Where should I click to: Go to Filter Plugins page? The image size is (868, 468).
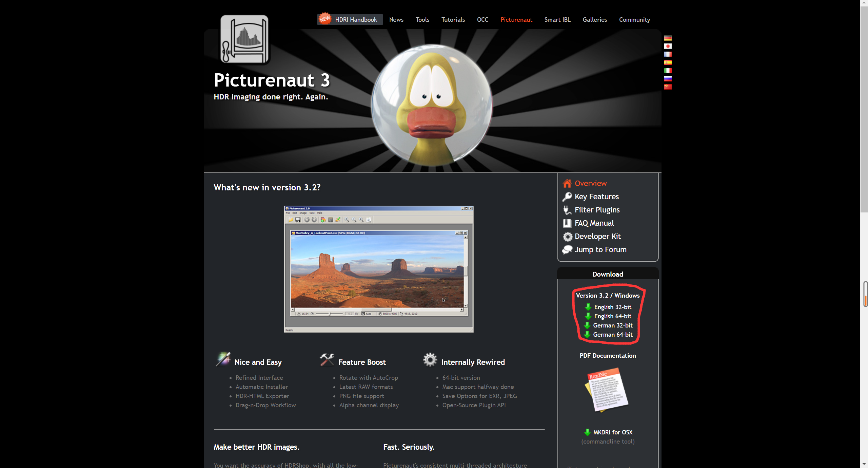coord(597,210)
